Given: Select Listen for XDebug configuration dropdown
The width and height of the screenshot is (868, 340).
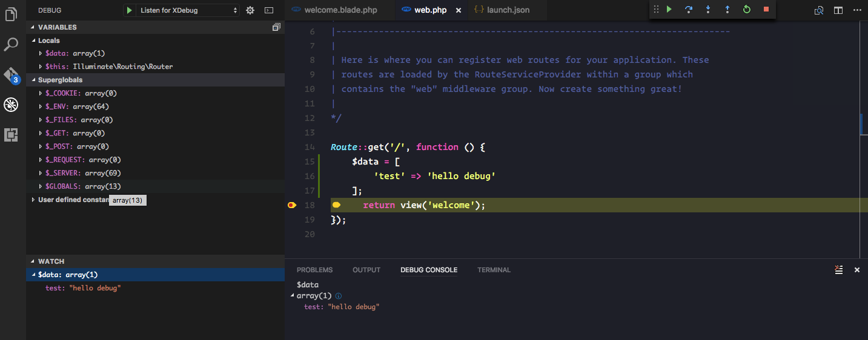Looking at the screenshot, I should 188,10.
